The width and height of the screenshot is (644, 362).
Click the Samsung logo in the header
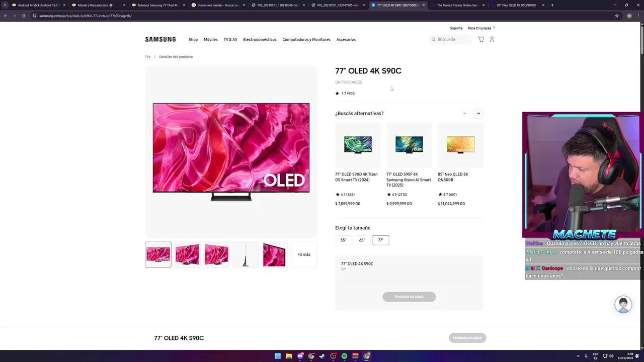(160, 39)
